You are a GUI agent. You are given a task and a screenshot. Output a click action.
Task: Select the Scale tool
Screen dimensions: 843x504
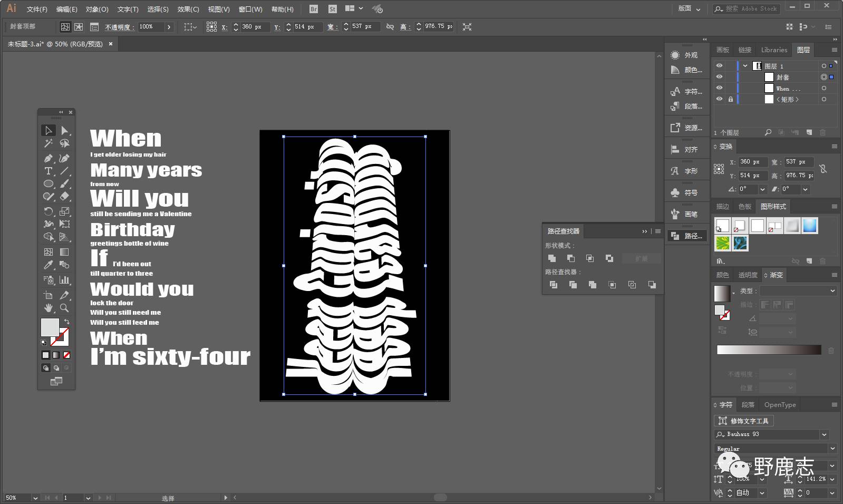pyautogui.click(x=65, y=211)
